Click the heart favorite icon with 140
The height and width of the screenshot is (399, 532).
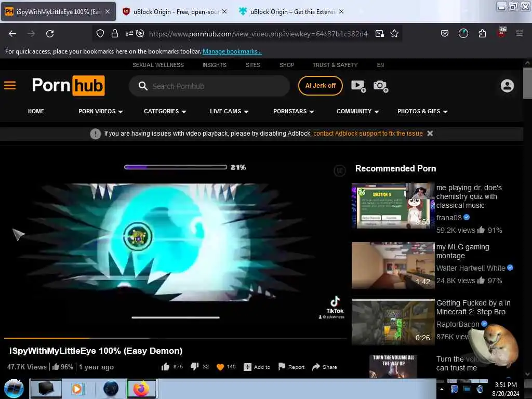pyautogui.click(x=220, y=367)
